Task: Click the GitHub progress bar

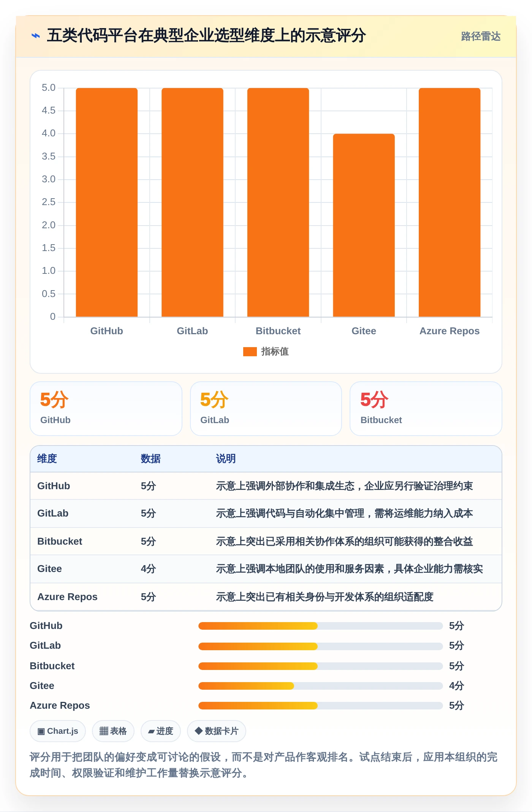Action: coord(320,626)
